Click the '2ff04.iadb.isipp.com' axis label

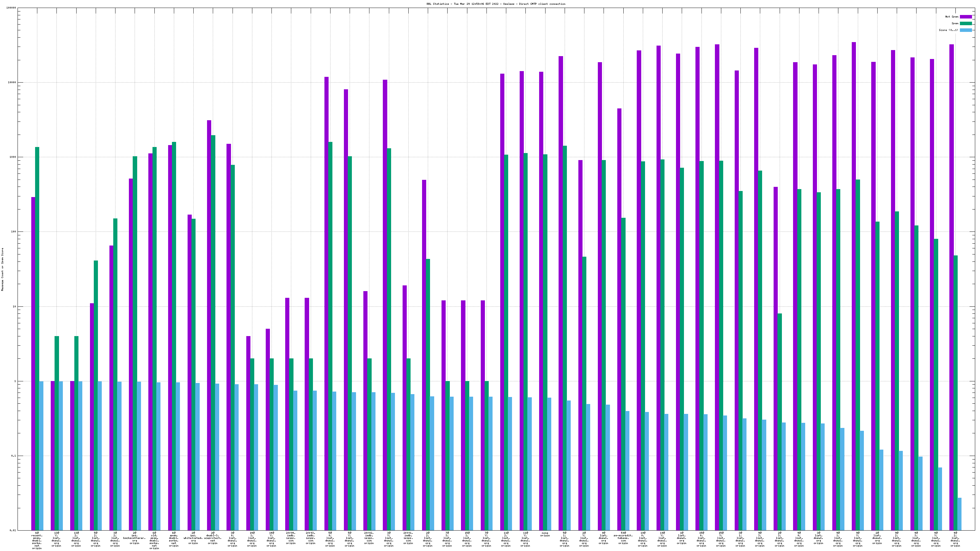tap(291, 538)
